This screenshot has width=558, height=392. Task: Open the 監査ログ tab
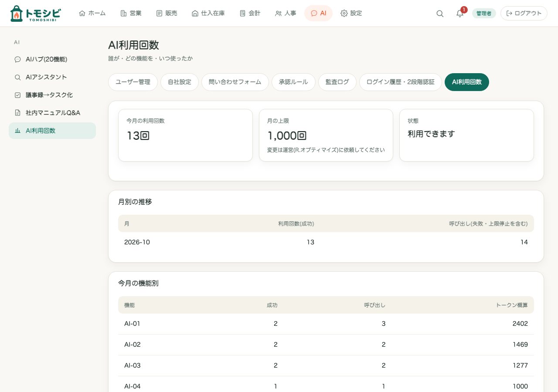pyautogui.click(x=337, y=82)
